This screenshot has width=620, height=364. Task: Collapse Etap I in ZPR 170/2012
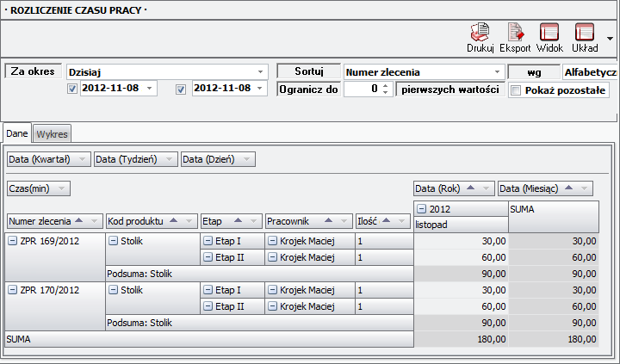pyautogui.click(x=208, y=290)
